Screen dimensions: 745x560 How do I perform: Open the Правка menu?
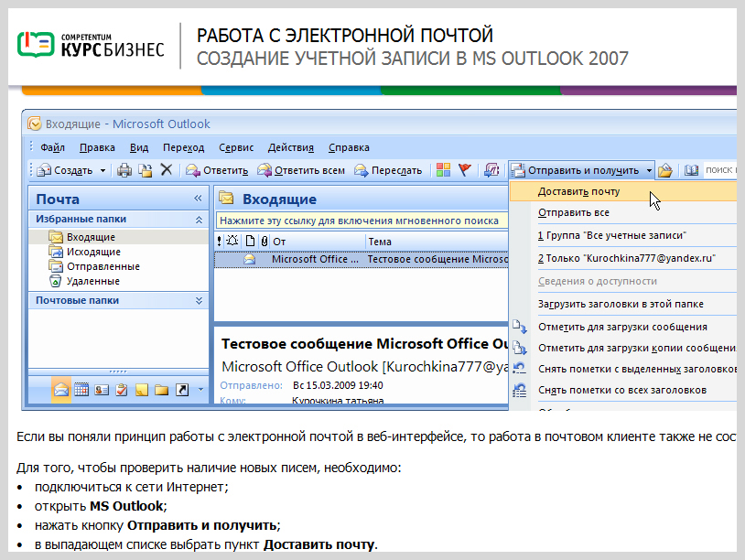coord(97,147)
